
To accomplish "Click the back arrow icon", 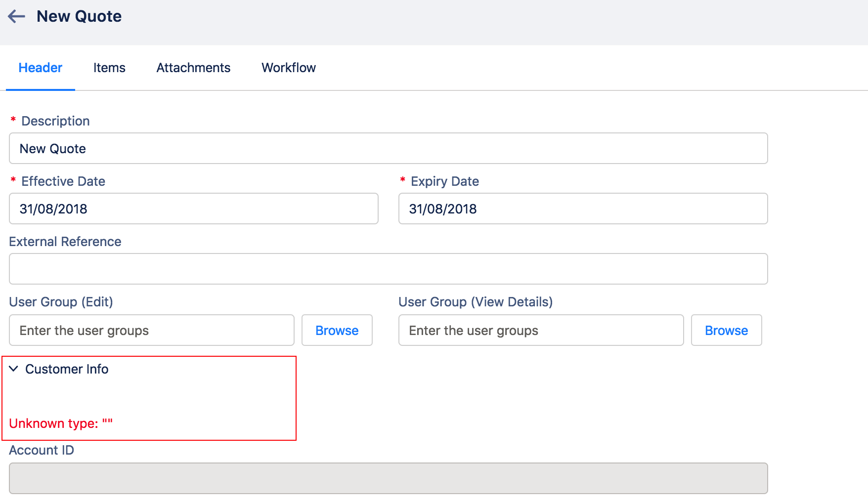I will 17,16.
